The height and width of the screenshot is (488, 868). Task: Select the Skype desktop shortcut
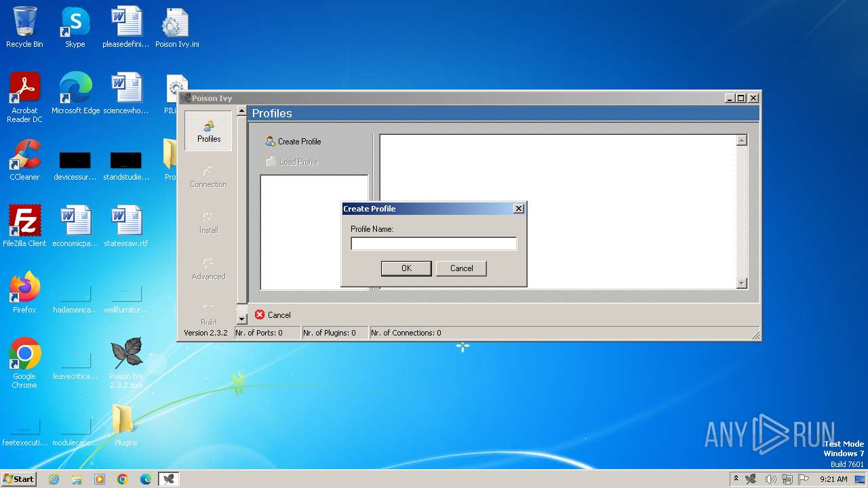[x=75, y=27]
